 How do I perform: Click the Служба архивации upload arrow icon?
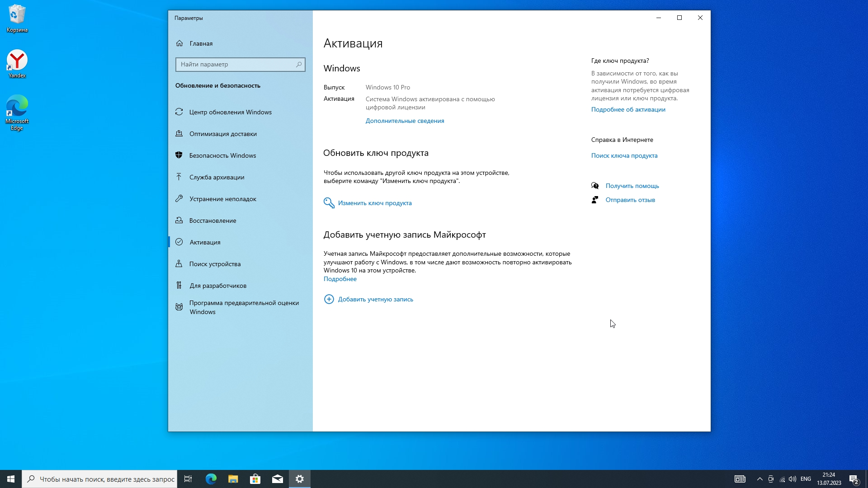tap(179, 177)
